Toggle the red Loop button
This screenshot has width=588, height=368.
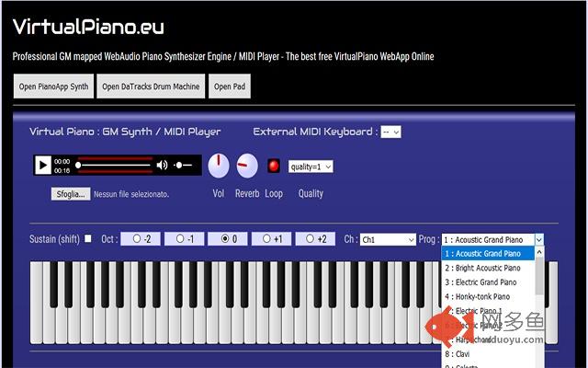click(274, 166)
